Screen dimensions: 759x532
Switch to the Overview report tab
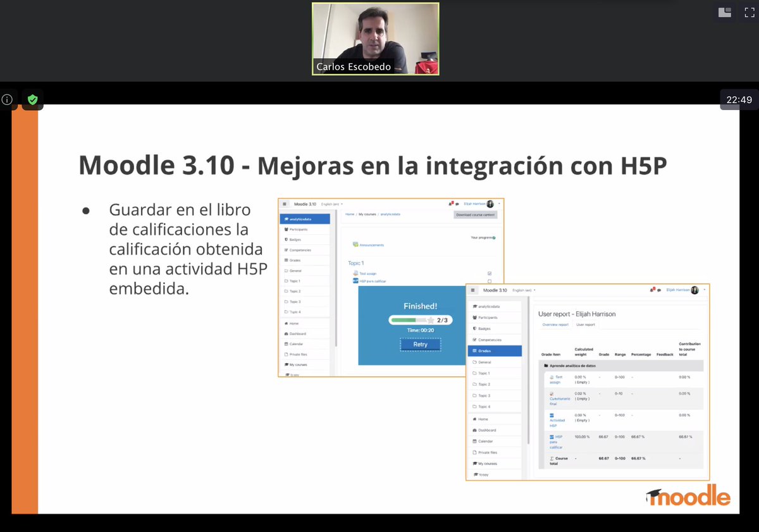555,325
